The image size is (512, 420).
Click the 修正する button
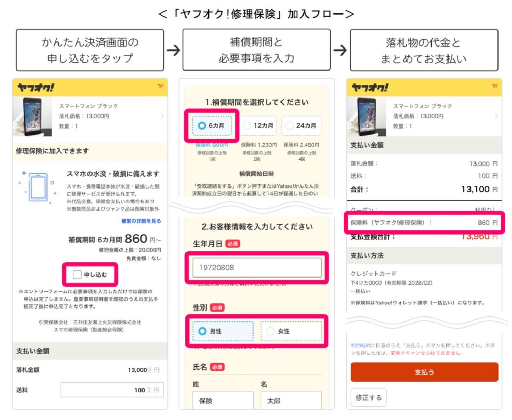click(x=369, y=398)
